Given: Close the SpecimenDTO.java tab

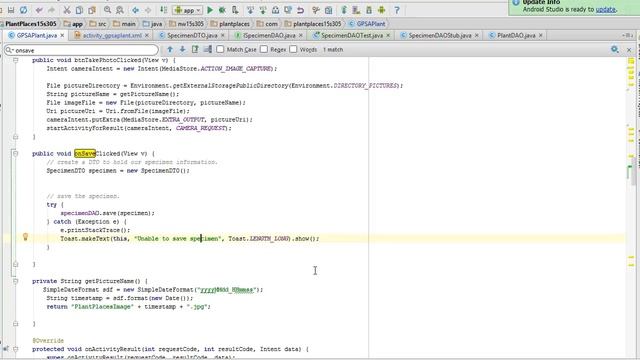Looking at the screenshot, I should coord(222,36).
